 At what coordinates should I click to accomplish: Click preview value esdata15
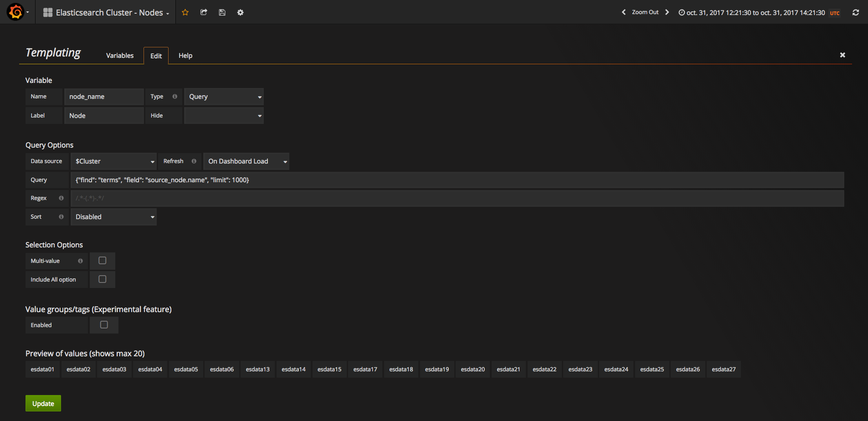329,370
